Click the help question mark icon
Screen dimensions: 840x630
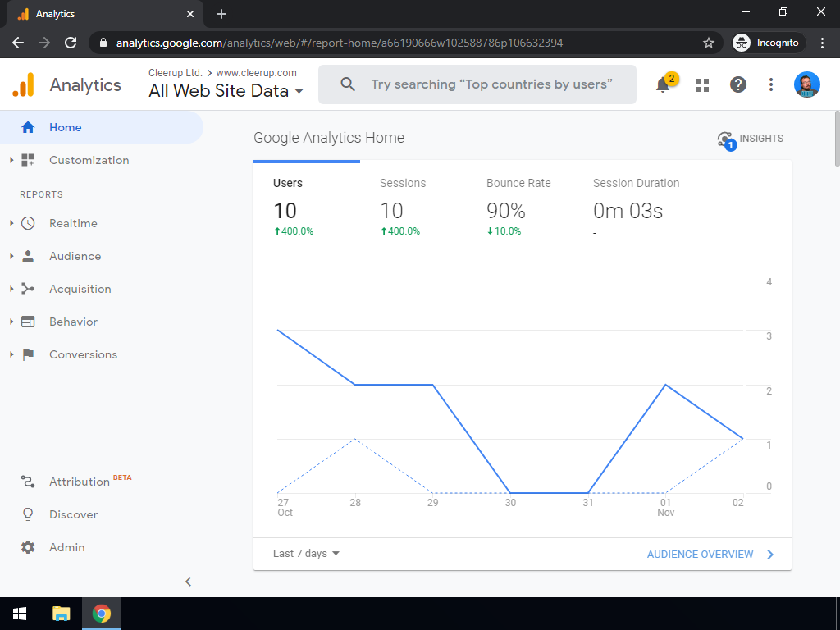[x=738, y=84]
